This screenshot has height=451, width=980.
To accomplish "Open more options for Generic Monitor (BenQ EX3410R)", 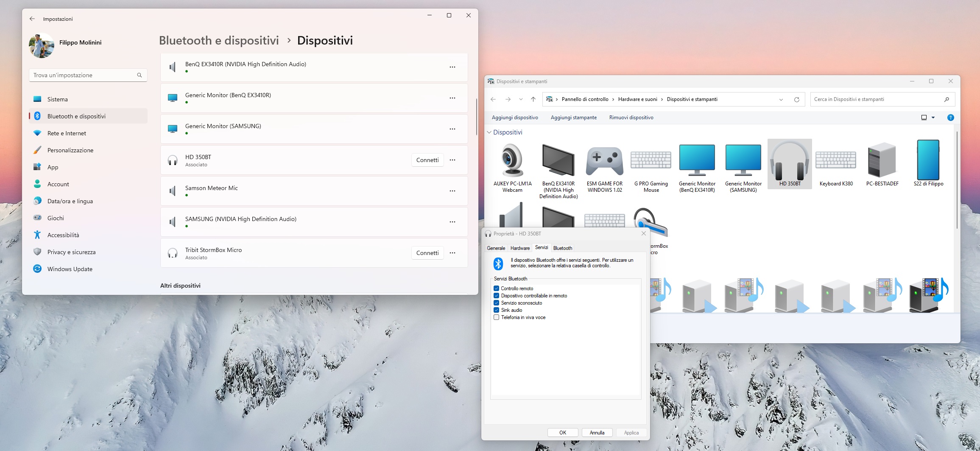I will pos(452,98).
